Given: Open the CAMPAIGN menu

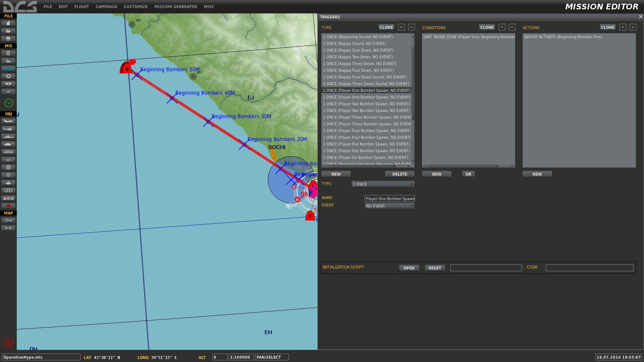Looking at the screenshot, I should tap(106, 7).
